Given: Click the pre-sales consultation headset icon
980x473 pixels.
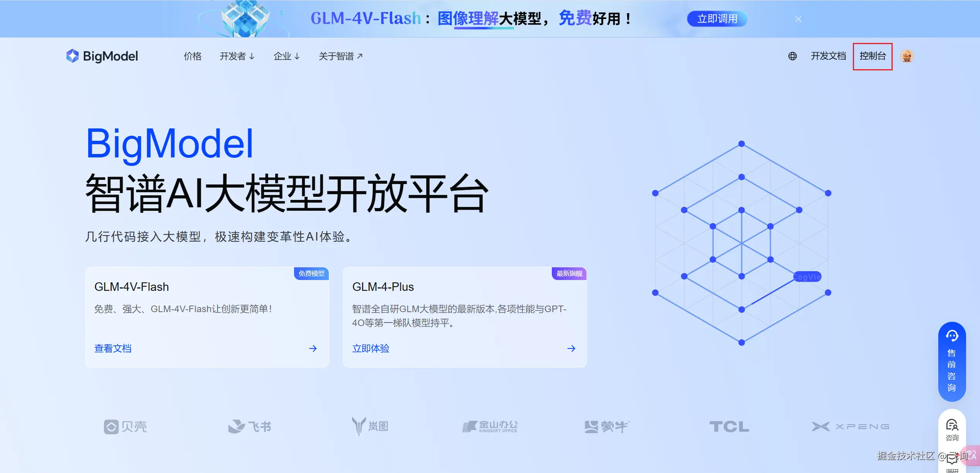Looking at the screenshot, I should [952, 336].
